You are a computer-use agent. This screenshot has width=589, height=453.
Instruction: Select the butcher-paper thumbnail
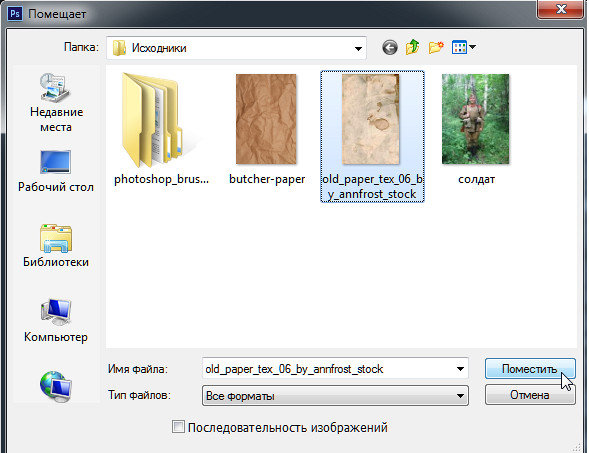point(266,129)
